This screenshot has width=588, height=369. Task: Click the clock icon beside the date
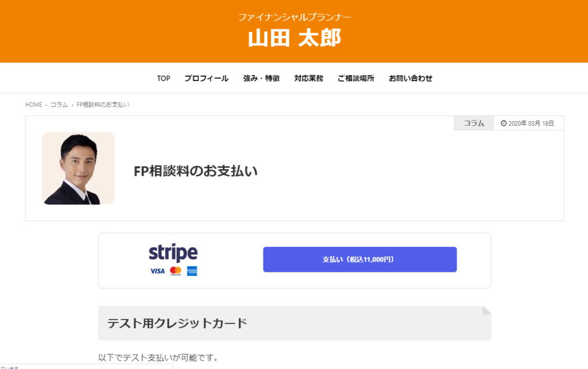click(504, 123)
